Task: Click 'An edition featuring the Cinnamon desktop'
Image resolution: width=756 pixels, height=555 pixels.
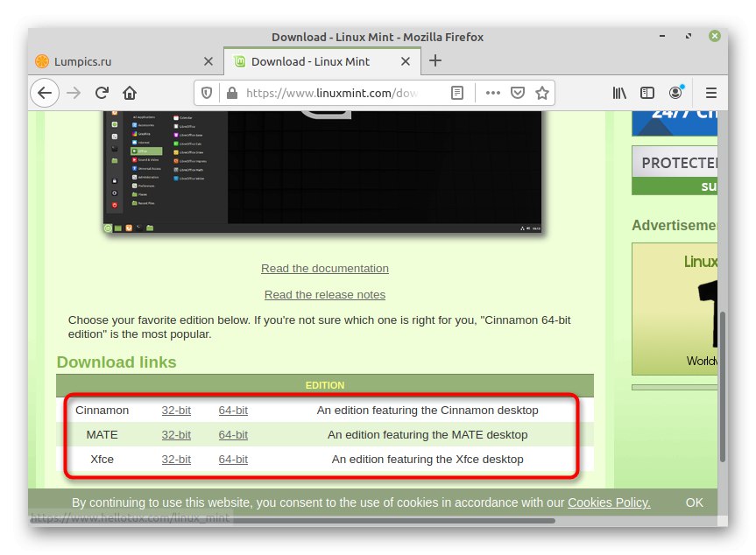Action: click(x=427, y=410)
